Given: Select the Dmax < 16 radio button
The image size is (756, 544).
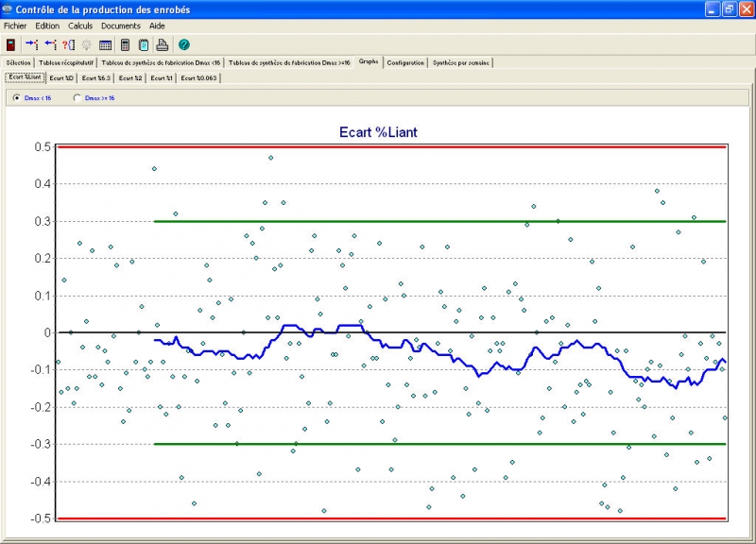Looking at the screenshot, I should point(17,98).
